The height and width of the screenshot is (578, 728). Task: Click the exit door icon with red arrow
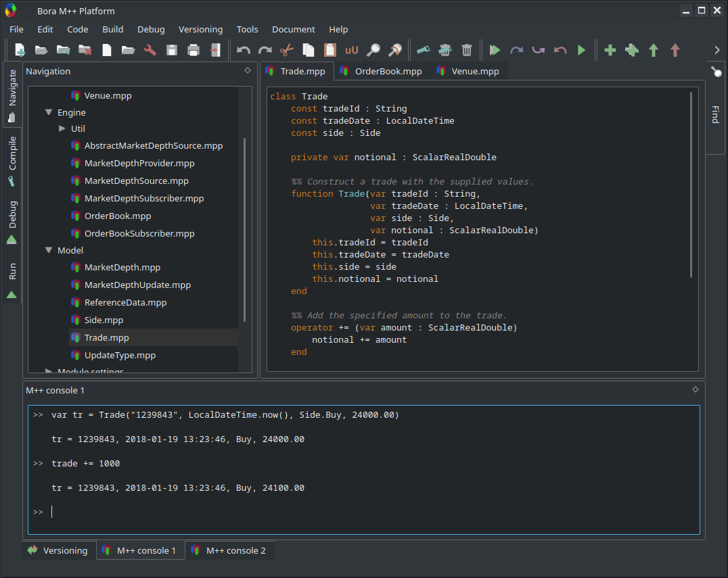click(215, 50)
